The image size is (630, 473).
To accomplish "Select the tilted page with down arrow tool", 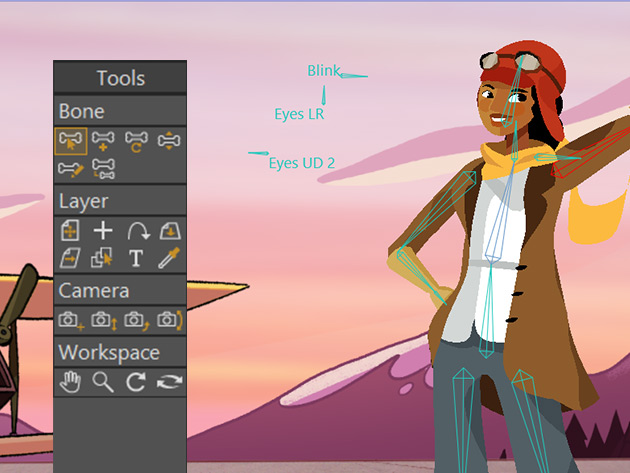I will click(170, 231).
